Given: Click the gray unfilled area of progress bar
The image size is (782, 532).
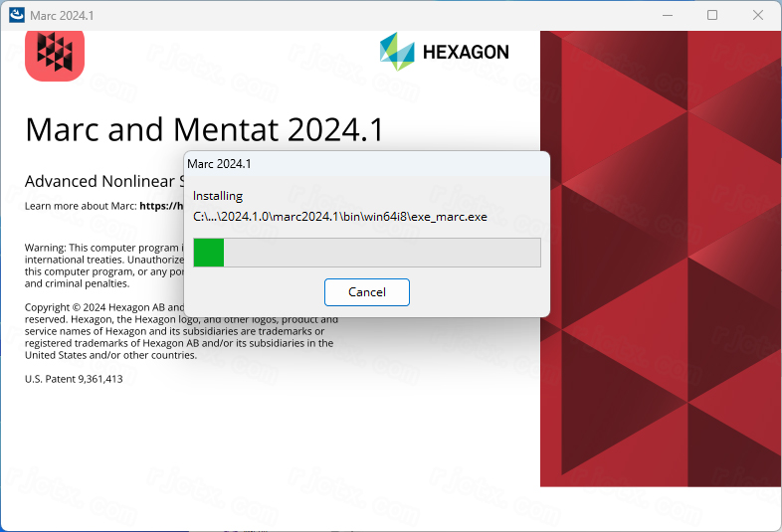Looking at the screenshot, I should 382,253.
